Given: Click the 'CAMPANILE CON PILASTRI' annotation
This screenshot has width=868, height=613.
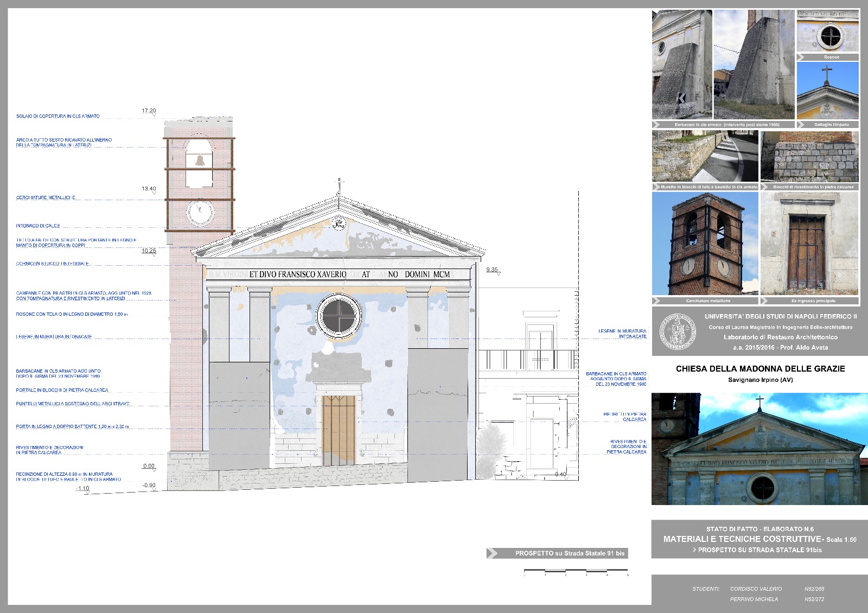Looking at the screenshot, I should click(x=84, y=296).
